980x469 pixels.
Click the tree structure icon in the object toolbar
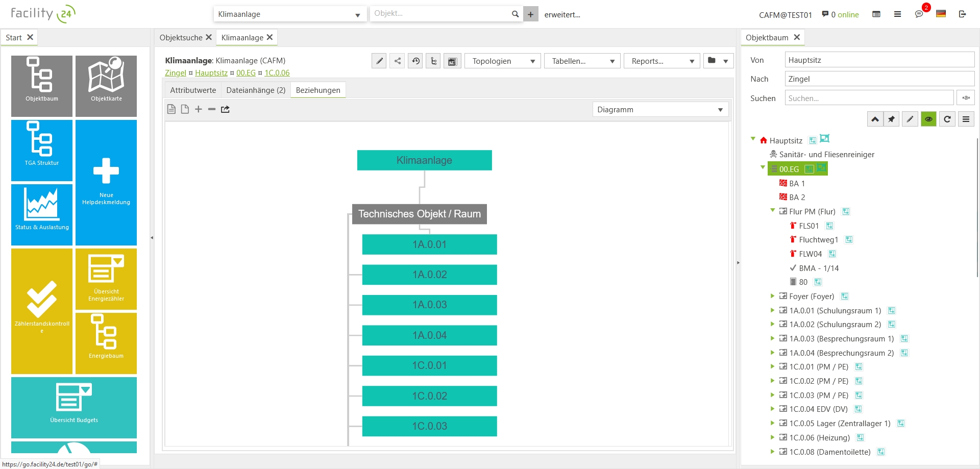(x=433, y=61)
